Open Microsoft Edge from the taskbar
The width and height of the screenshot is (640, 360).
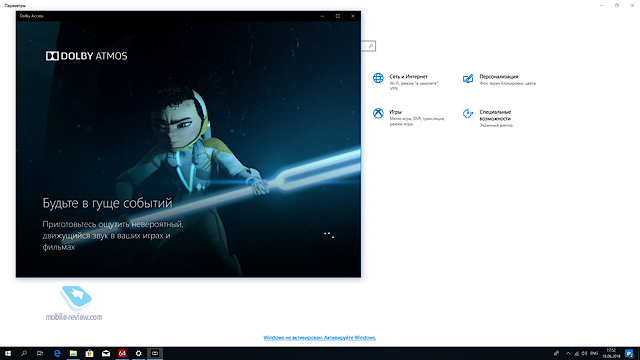pyautogui.click(x=57, y=353)
